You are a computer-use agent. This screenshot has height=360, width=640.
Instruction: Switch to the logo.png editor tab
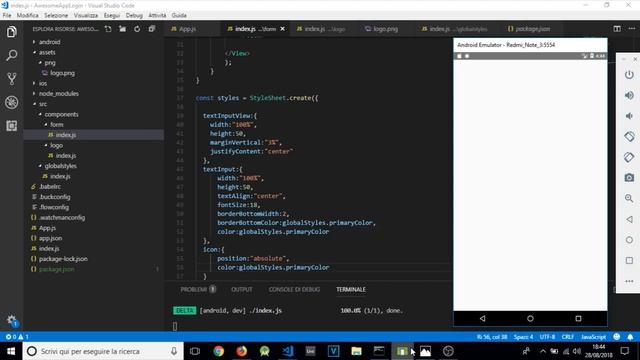[385, 29]
